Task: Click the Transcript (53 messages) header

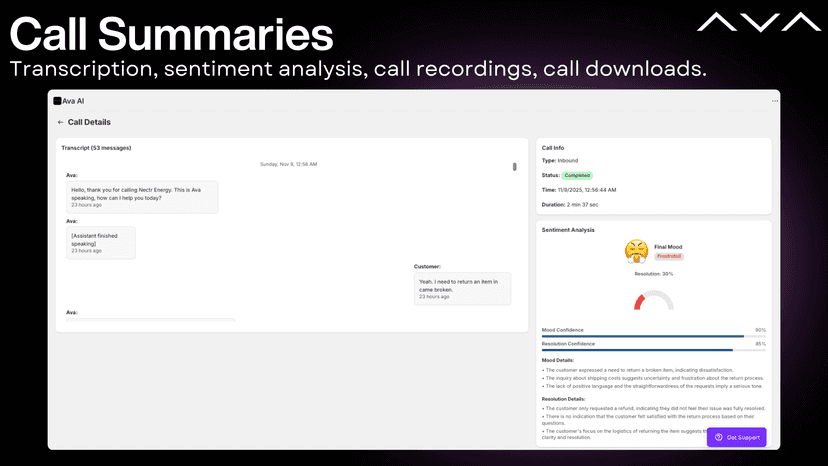Action: (x=96, y=148)
